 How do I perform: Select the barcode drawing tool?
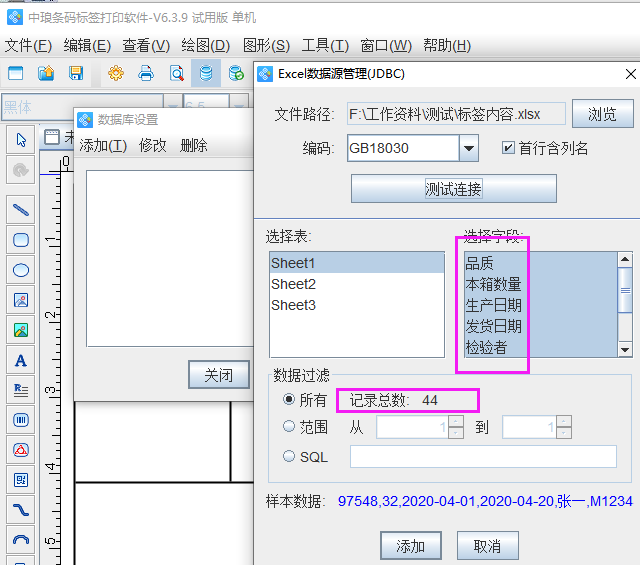tap(20, 420)
